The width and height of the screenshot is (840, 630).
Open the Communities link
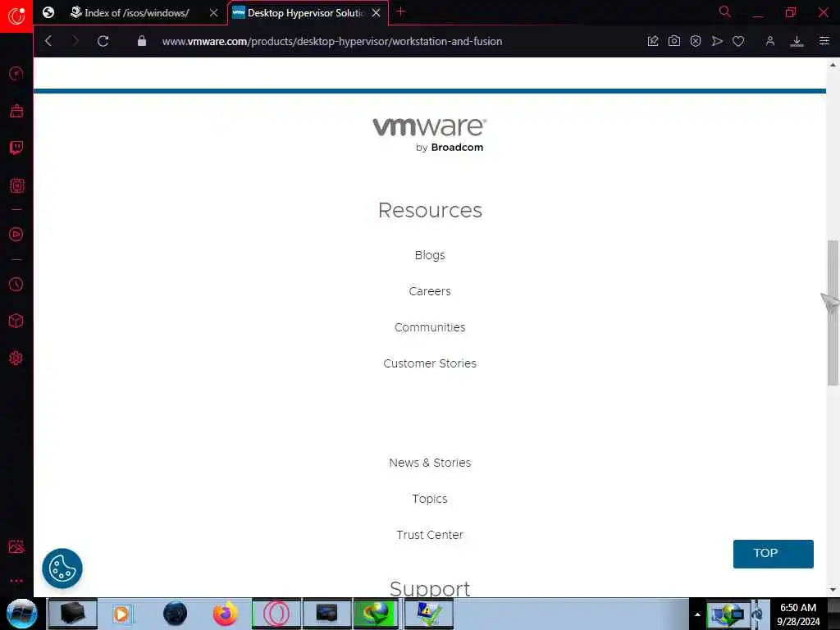(x=430, y=327)
